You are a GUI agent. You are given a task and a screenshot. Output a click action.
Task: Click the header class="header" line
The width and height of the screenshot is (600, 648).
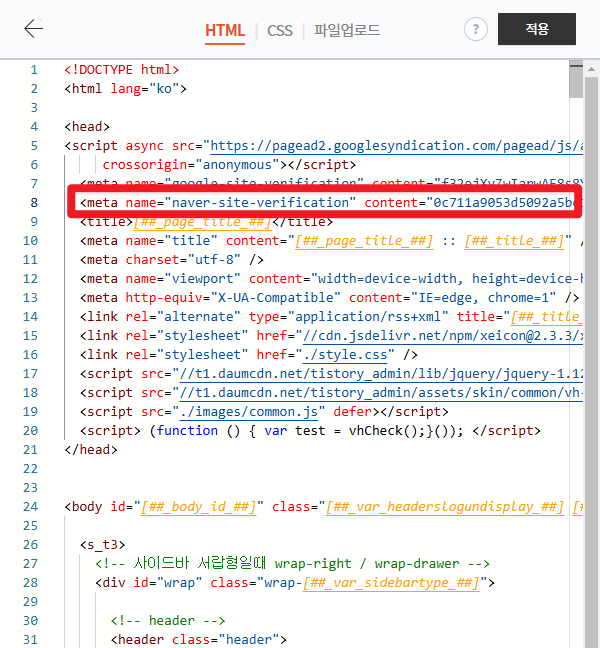click(x=198, y=640)
